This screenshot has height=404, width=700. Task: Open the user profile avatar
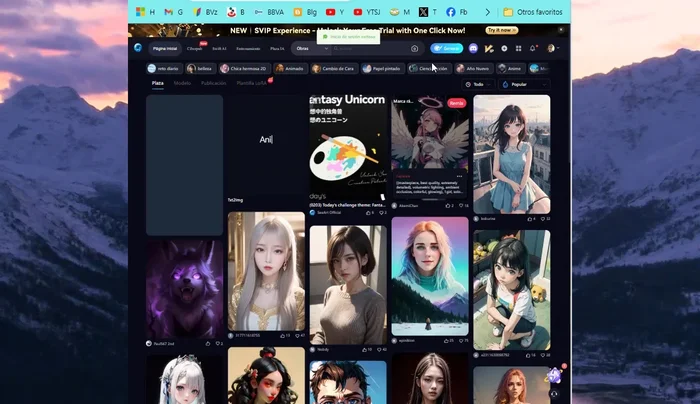[549, 48]
